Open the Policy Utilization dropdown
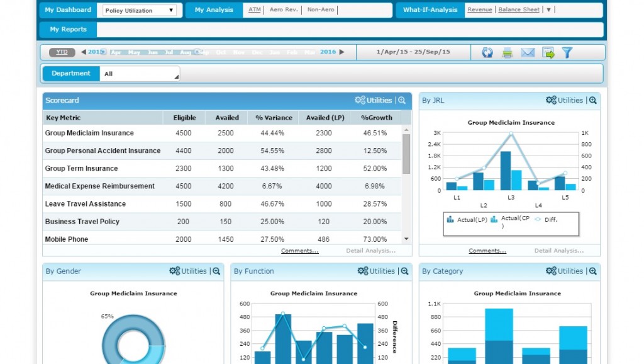 click(139, 10)
